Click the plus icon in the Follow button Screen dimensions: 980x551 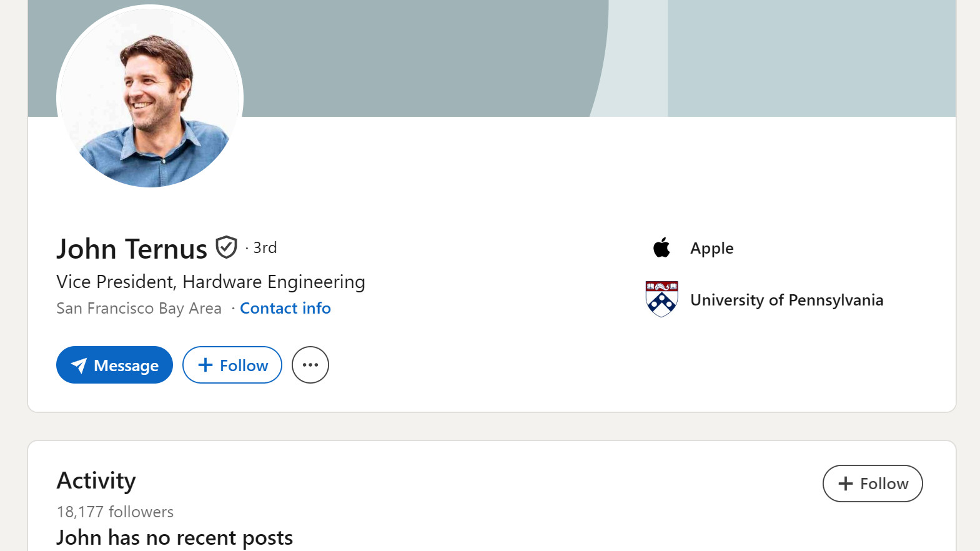click(x=204, y=365)
